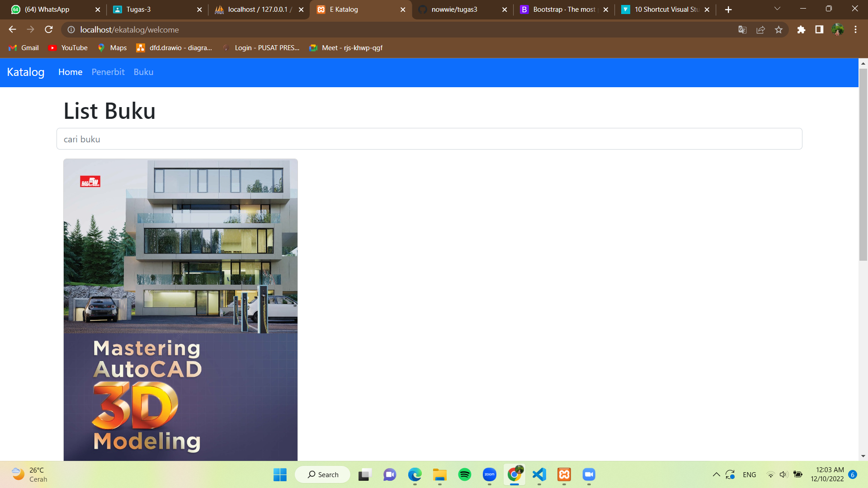868x488 pixels.
Task: Launch Visual Studio Code from the taskbar
Action: (539, 474)
